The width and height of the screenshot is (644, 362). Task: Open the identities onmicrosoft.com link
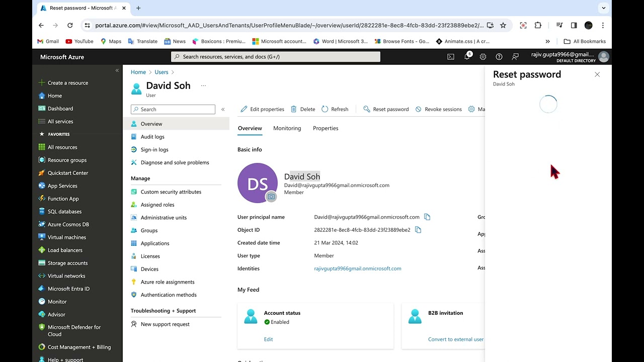(x=358, y=268)
